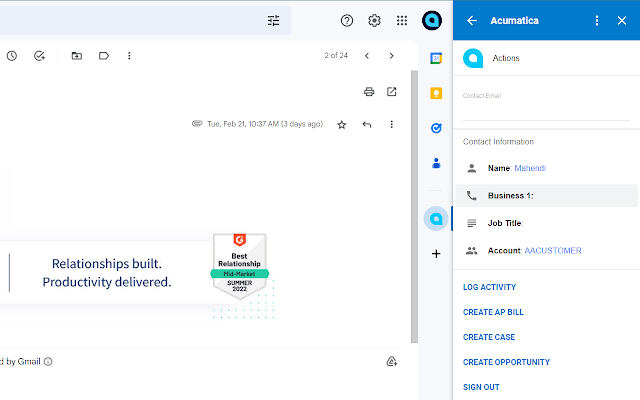Click CREATE OPPORTUNITY action
This screenshot has height=400, width=640.
pos(506,362)
